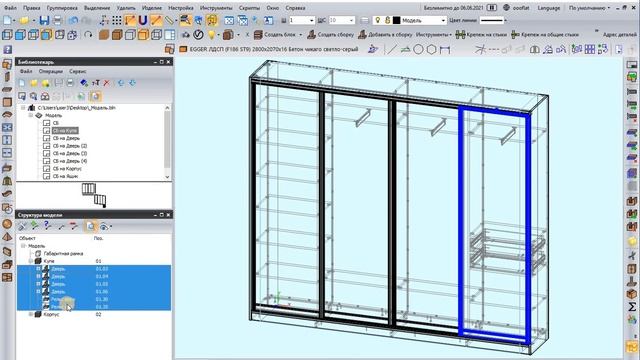The width and height of the screenshot is (640, 360).
Task: Click red X delete icon in Библиотекарь
Action: coord(107,83)
